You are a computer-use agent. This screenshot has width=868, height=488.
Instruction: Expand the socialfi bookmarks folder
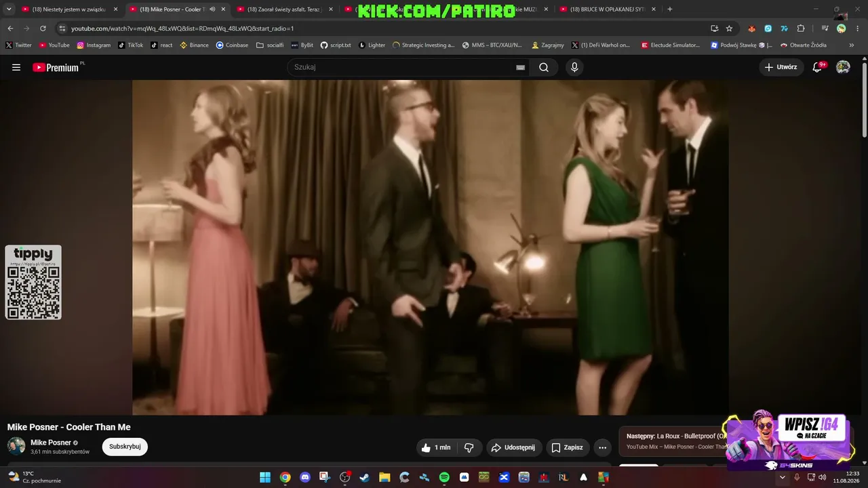click(x=270, y=45)
